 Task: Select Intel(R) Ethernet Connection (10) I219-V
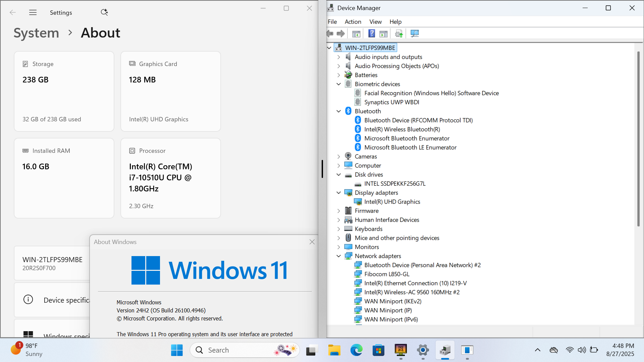pyautogui.click(x=415, y=283)
